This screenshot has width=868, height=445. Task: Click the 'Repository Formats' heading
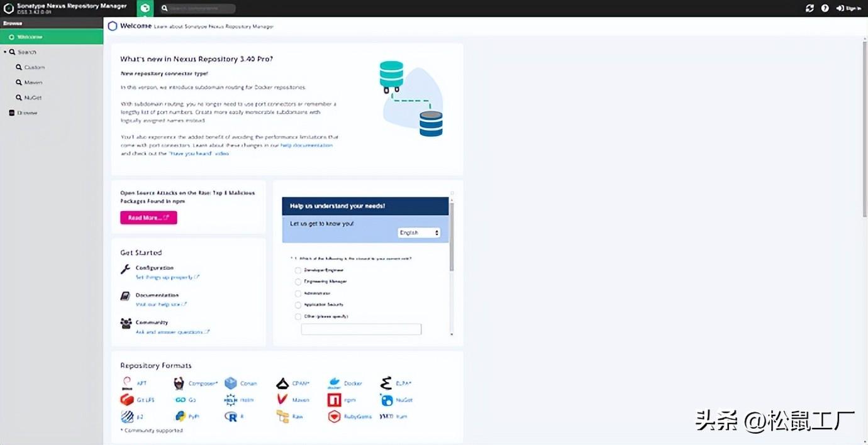(x=156, y=365)
